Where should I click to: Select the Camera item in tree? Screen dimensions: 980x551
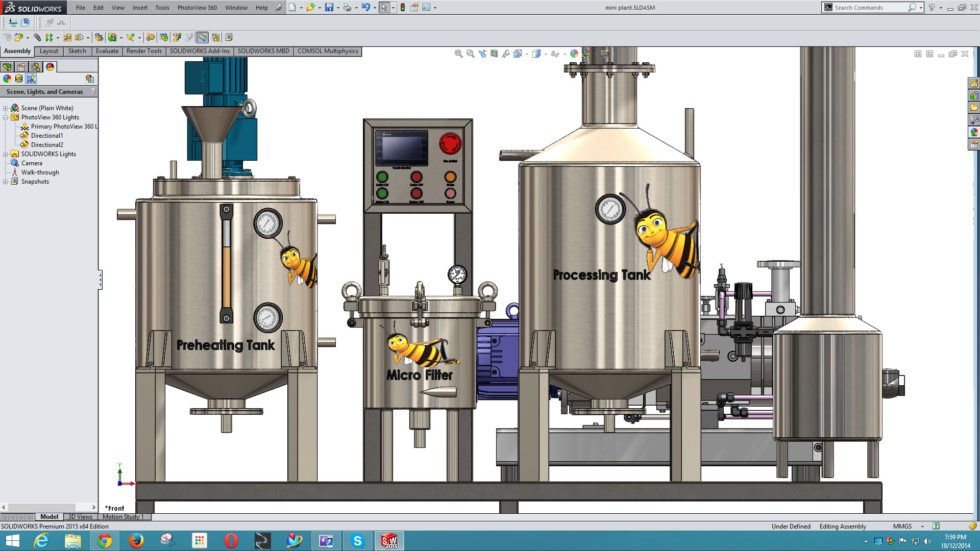[x=32, y=163]
